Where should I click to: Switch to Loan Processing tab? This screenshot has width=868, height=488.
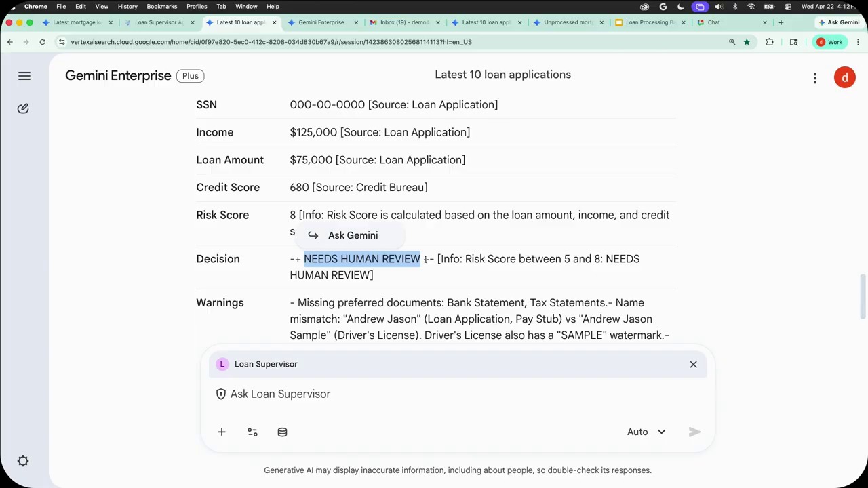click(649, 22)
